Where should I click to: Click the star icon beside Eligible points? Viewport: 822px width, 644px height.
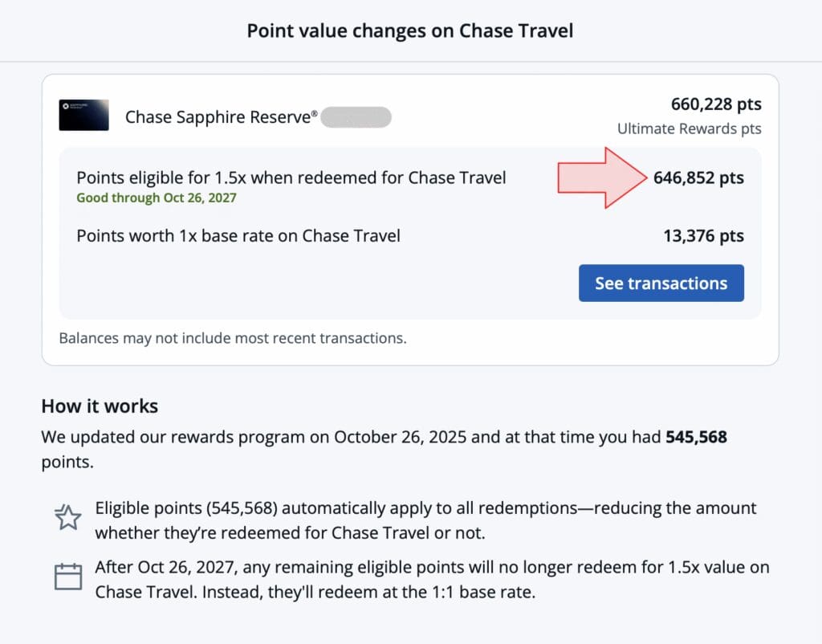click(68, 517)
